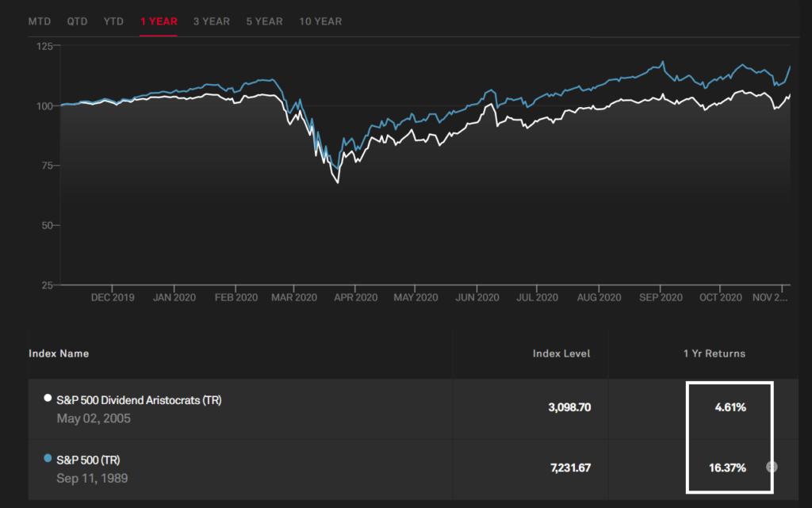Screen dimensions: 812x508
Task: Click the 4.61% return value
Action: (x=730, y=407)
